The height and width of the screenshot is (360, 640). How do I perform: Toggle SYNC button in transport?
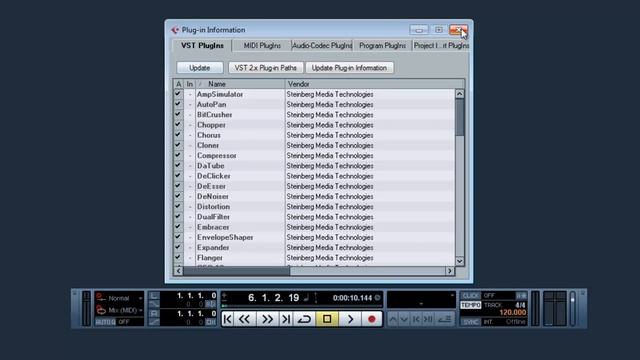[471, 322]
